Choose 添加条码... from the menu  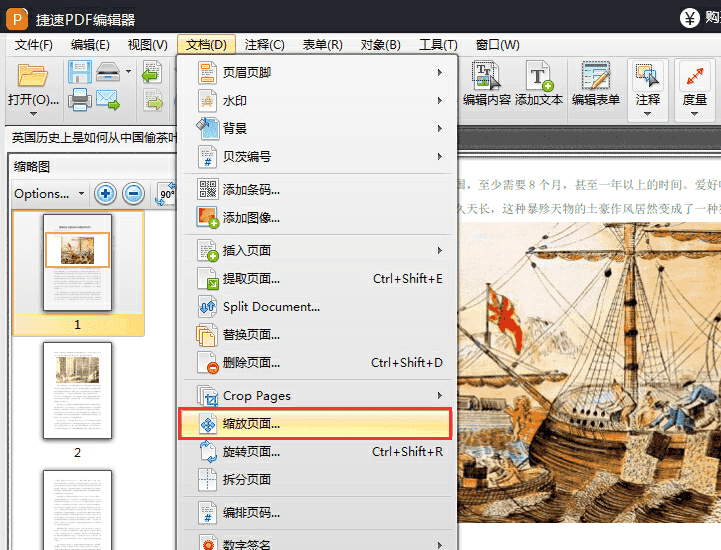[x=316, y=189]
